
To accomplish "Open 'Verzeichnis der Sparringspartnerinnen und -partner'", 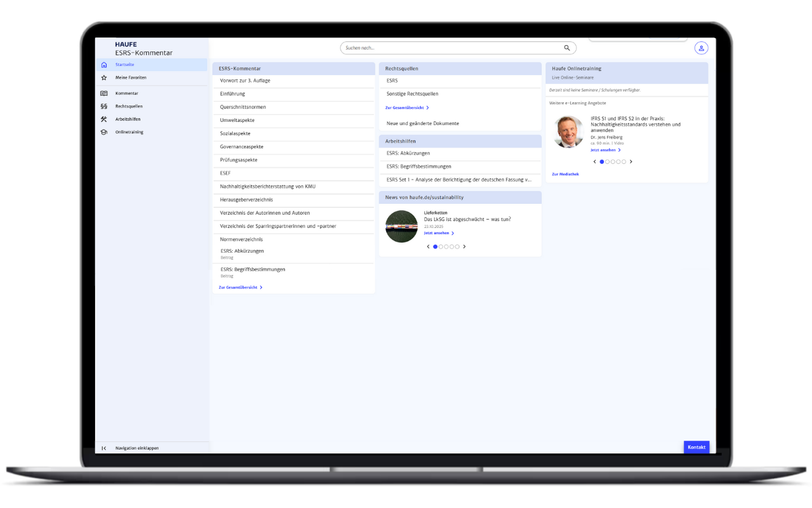I will tap(294, 227).
